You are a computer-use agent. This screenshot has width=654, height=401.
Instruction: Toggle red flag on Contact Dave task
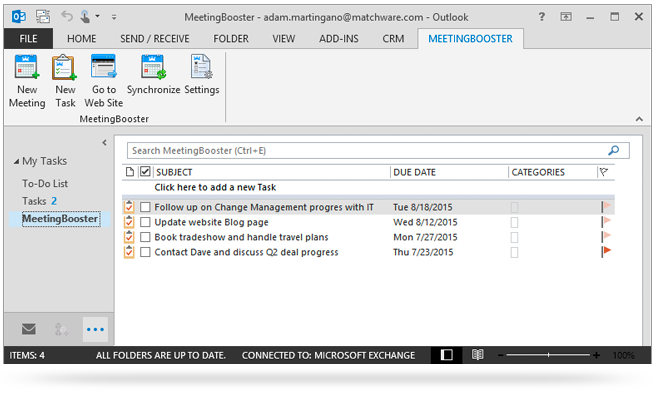click(x=606, y=251)
